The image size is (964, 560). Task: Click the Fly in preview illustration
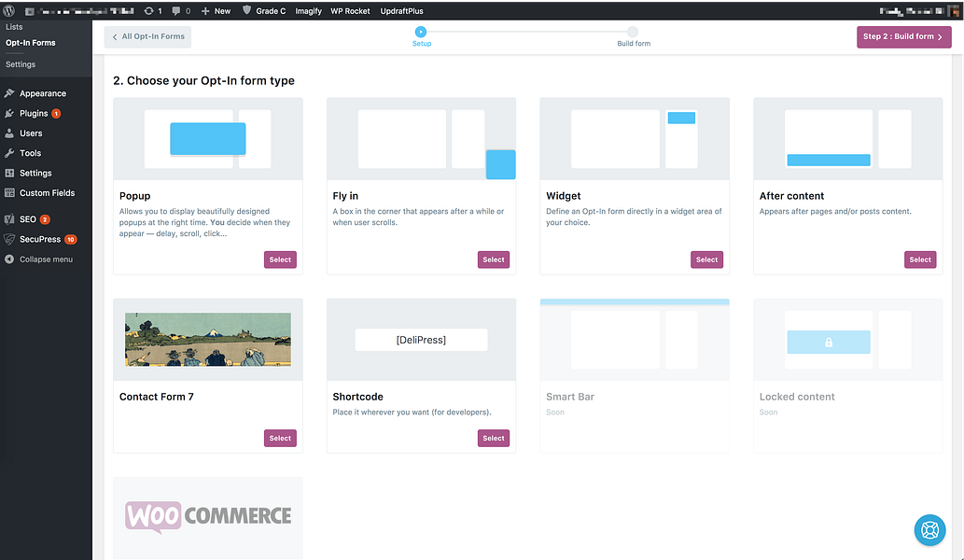pyautogui.click(x=421, y=139)
